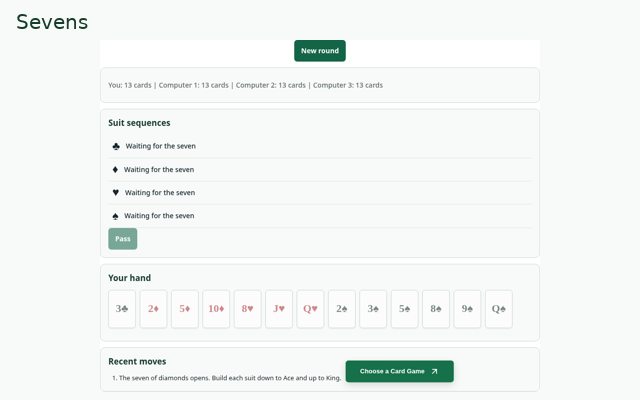Viewport: 640px width, 400px height.
Task: Click the arrow icon on Choose a Card Game
Action: pyautogui.click(x=434, y=371)
